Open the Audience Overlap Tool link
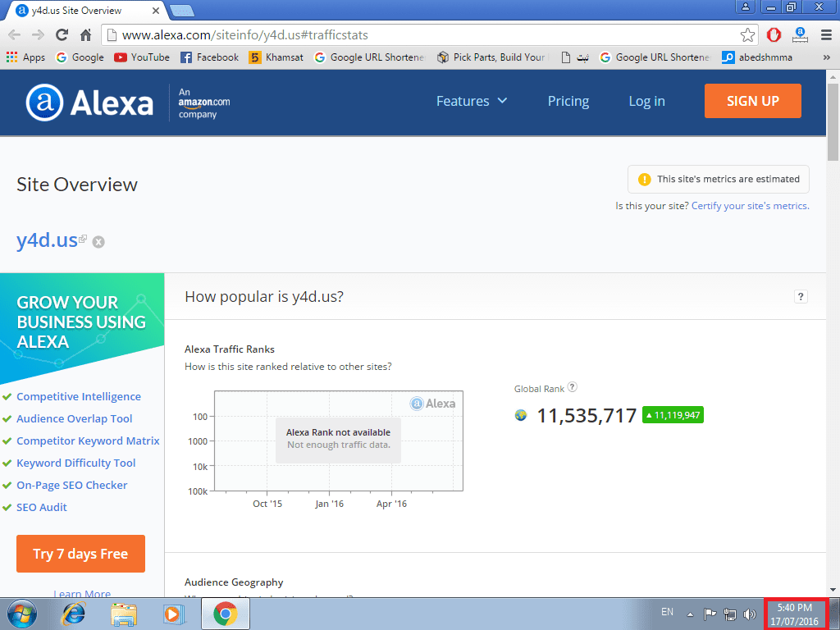Screen dimensions: 840x630 pyautogui.click(x=75, y=419)
